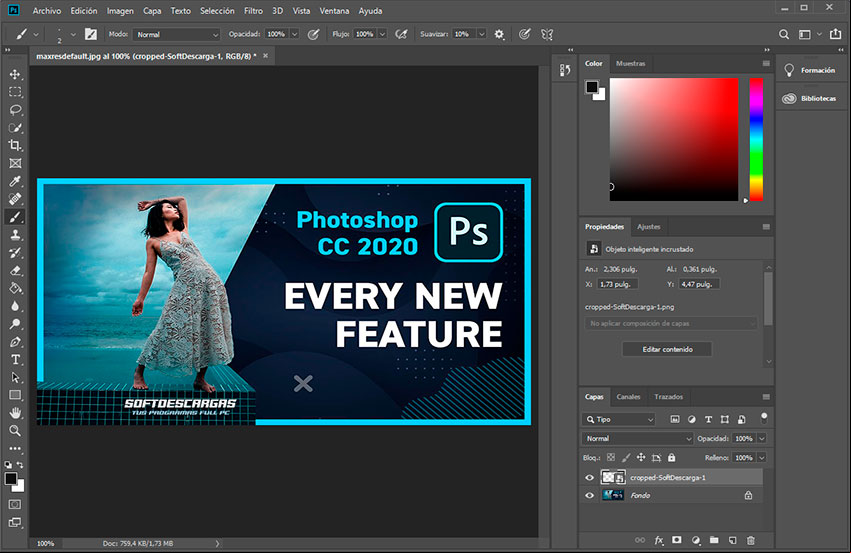This screenshot has width=851, height=553.
Task: Select the Frame tool
Action: coord(15,163)
